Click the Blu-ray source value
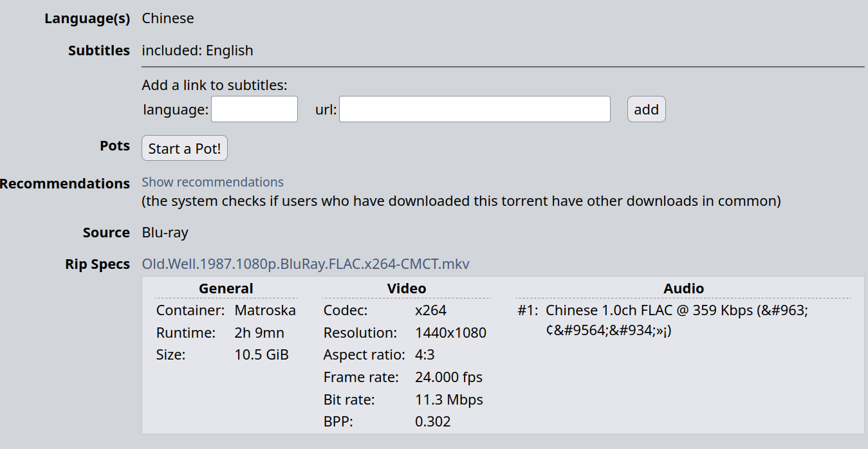This screenshot has height=449, width=868. pos(165,233)
